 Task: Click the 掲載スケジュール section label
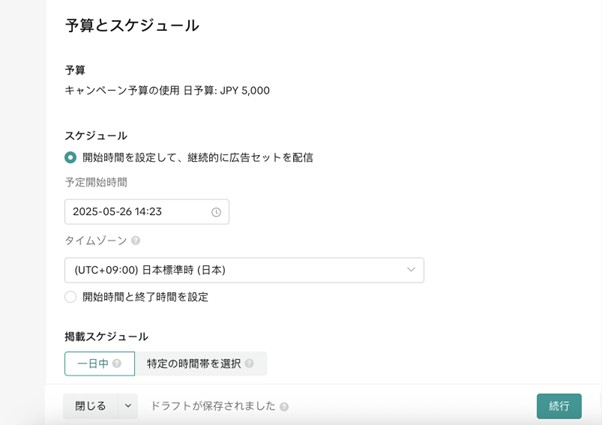[x=106, y=337]
